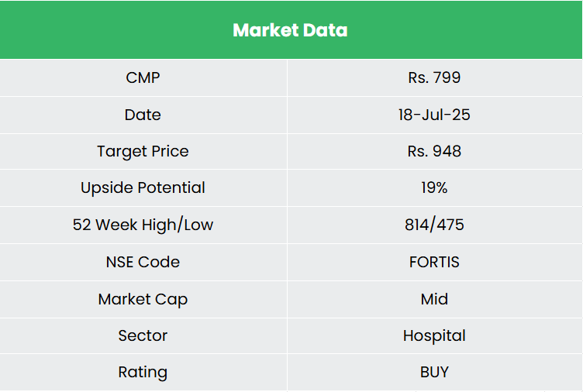Image resolution: width=583 pixels, height=392 pixels.
Task: Click the Rs. 799 price value
Action: pos(434,77)
